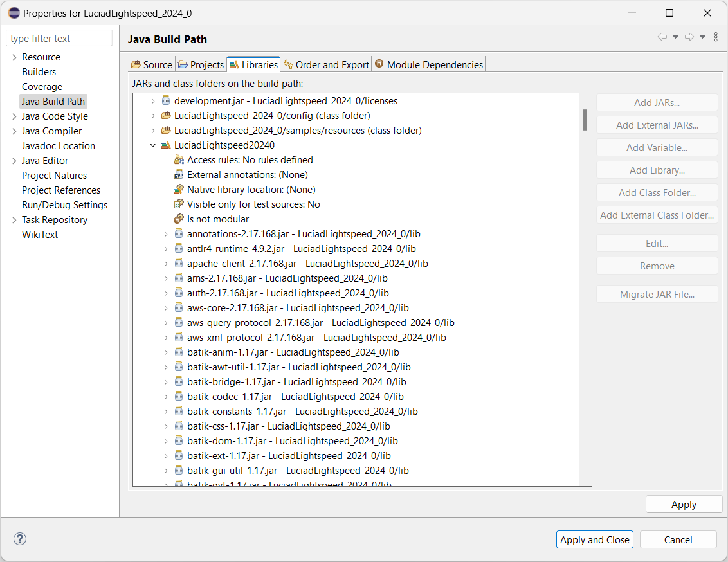The image size is (728, 562).
Task: Open the Order and Export tab
Action: [327, 64]
